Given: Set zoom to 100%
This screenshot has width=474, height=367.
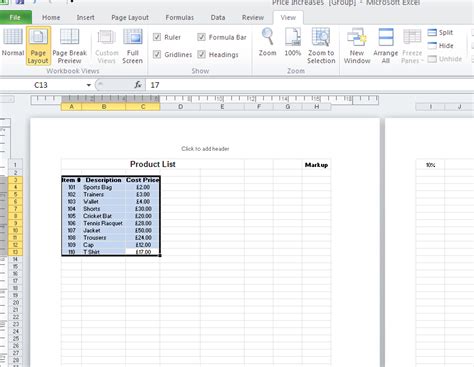Looking at the screenshot, I should tap(293, 42).
